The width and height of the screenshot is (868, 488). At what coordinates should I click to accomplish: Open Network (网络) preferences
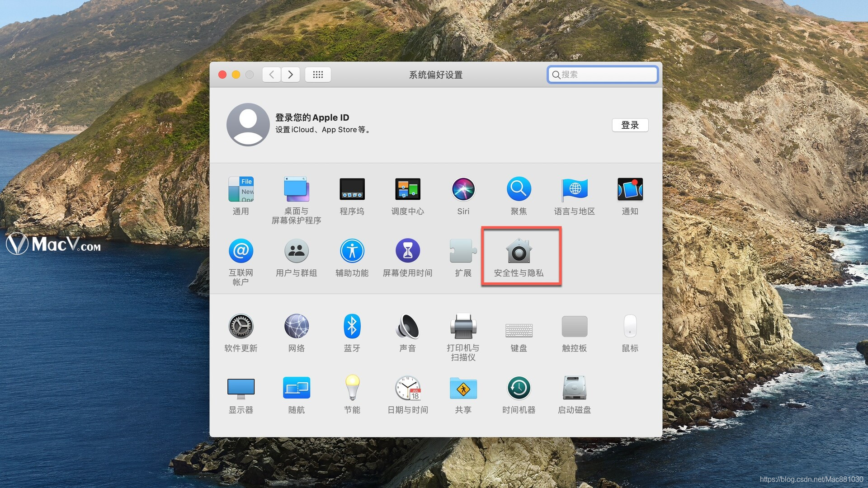[296, 326]
